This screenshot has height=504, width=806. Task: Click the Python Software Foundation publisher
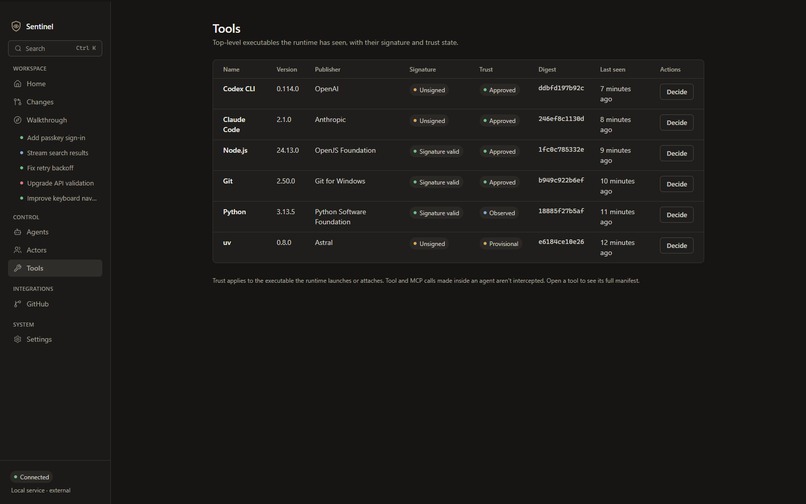(340, 217)
